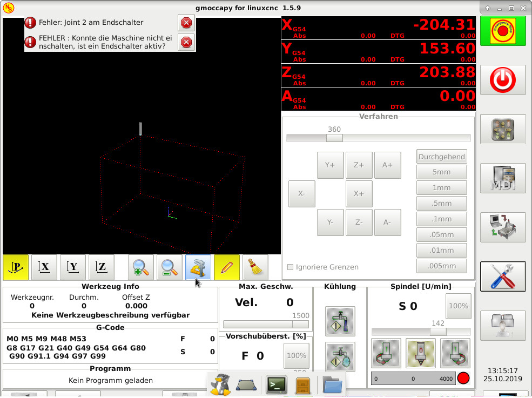Click the A axis DRO readout

379,99
